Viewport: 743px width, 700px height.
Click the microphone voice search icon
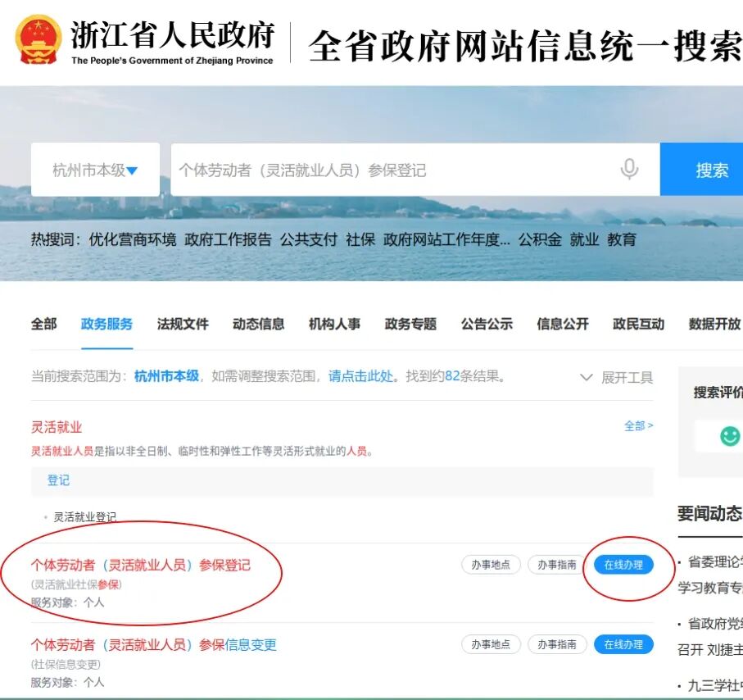coord(628,170)
